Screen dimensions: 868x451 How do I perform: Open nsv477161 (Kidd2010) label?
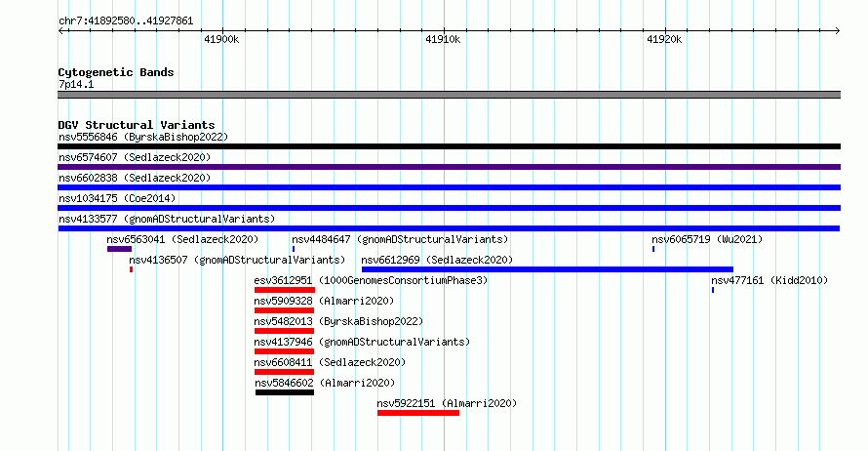coord(769,280)
